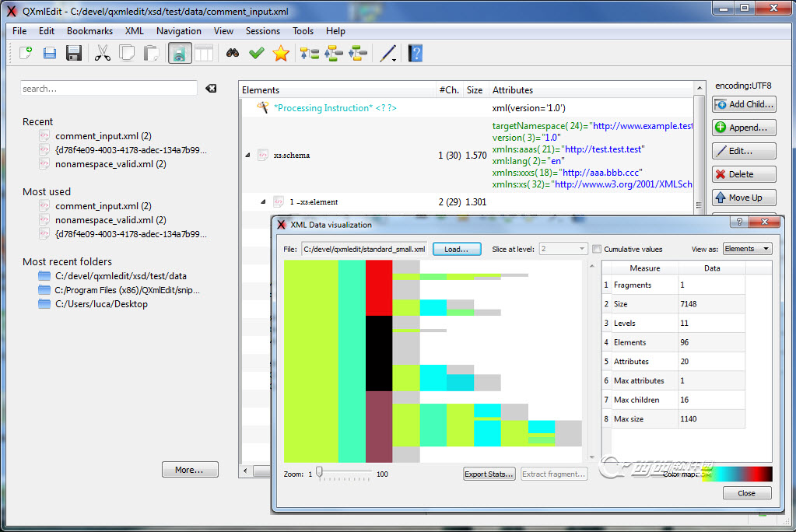Open the Bookmarks menu

(x=89, y=31)
